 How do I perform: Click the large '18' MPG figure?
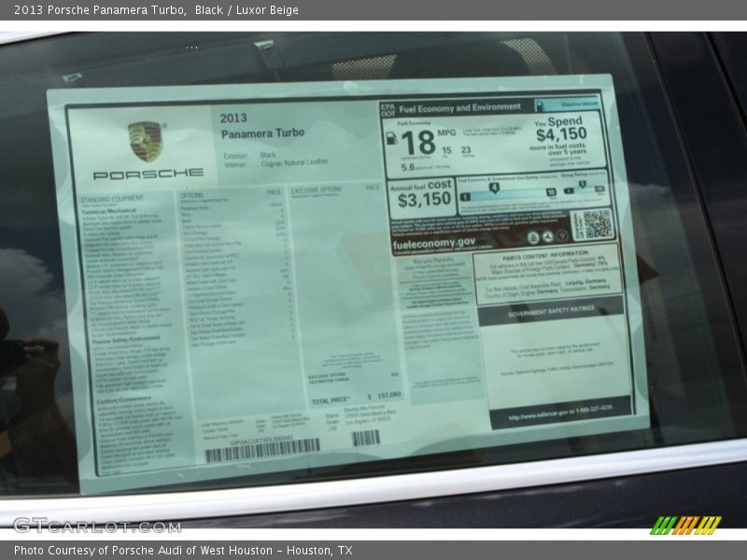pos(418,143)
